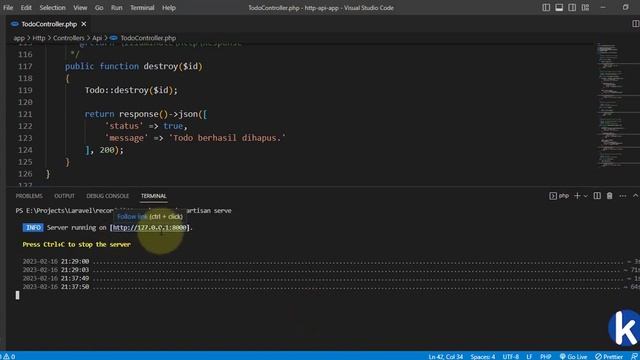Kill terminal with trash icon

click(x=609, y=196)
